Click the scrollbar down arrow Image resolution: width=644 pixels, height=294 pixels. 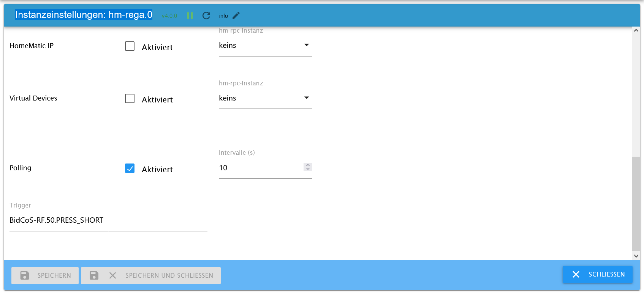tap(636, 256)
